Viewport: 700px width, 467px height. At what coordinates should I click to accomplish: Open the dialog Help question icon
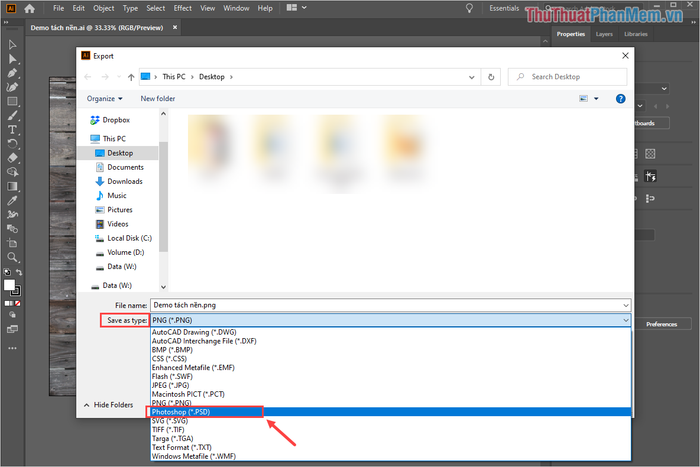(x=621, y=99)
